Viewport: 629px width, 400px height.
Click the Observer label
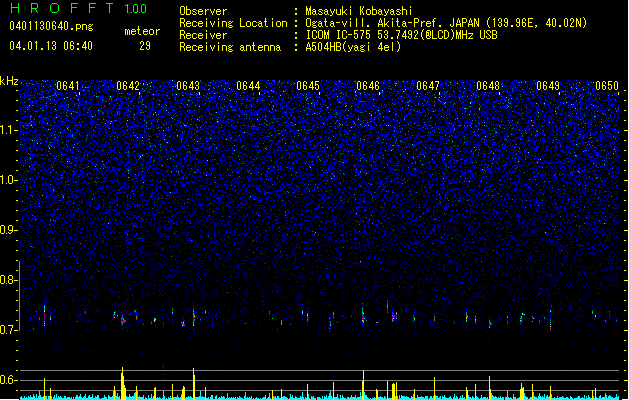coord(203,11)
